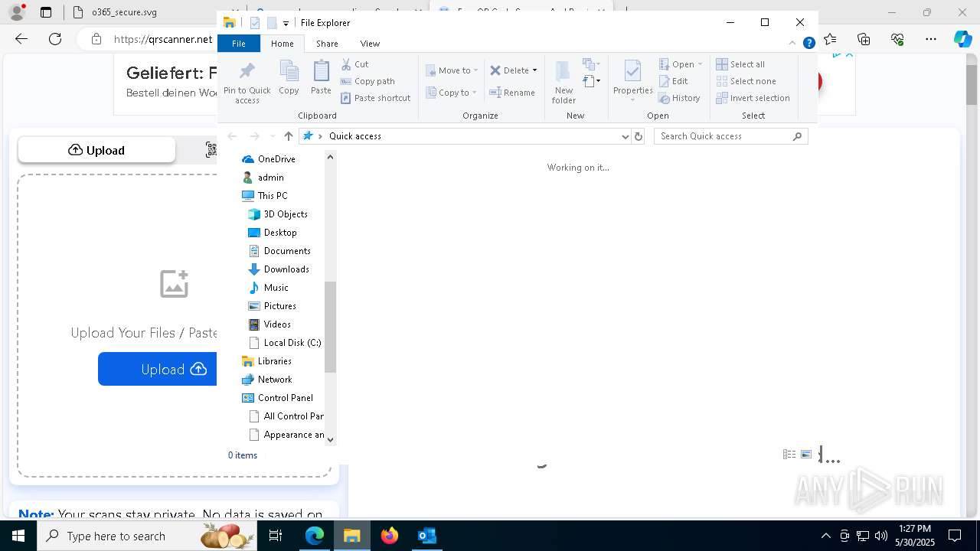
Task: Open 3D Objects folder in tree
Action: [x=278, y=214]
